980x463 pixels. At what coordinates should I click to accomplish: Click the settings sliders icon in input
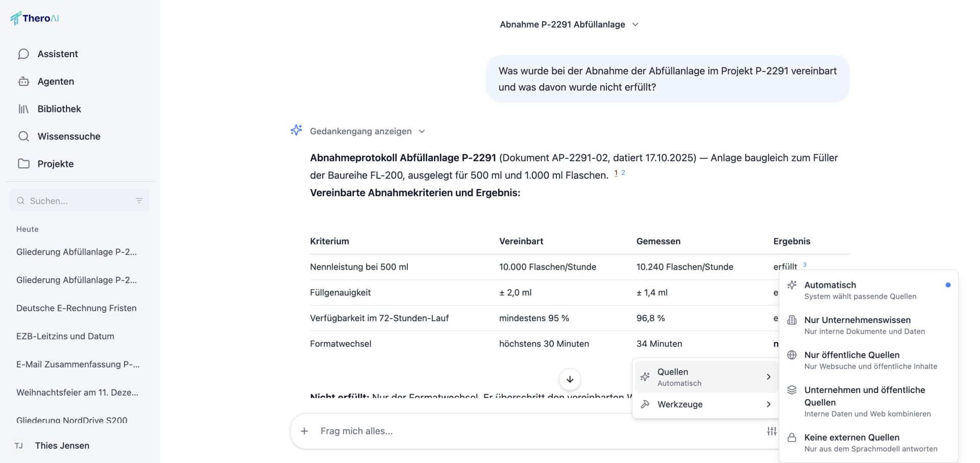771,431
